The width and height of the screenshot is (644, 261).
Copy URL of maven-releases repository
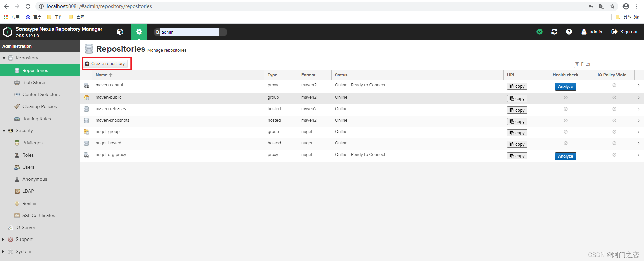pos(517,110)
